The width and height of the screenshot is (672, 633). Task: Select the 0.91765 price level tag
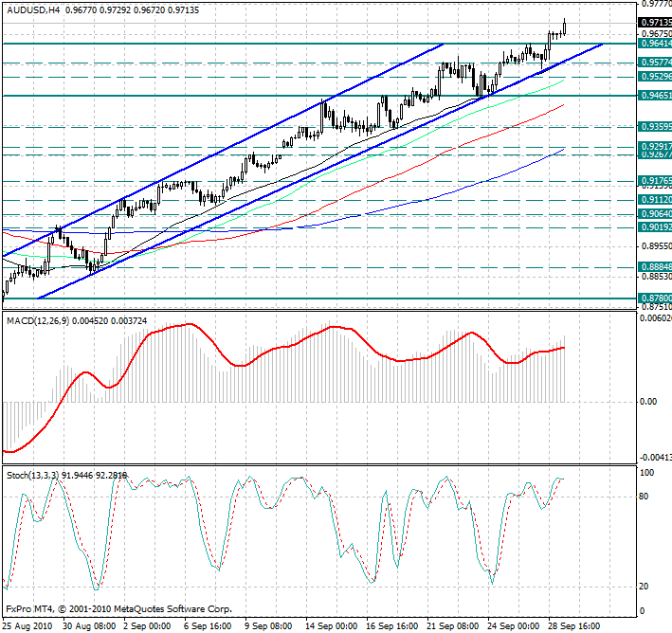(653, 180)
